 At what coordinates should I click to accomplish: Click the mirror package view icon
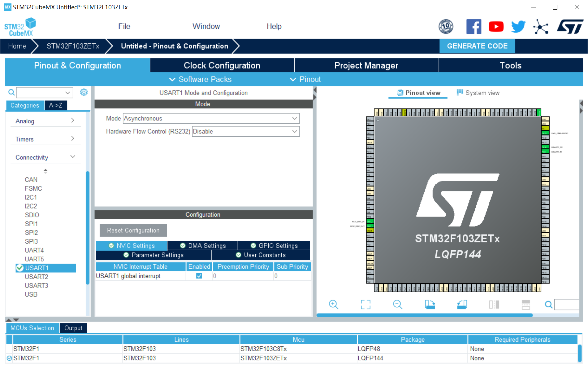point(494,305)
